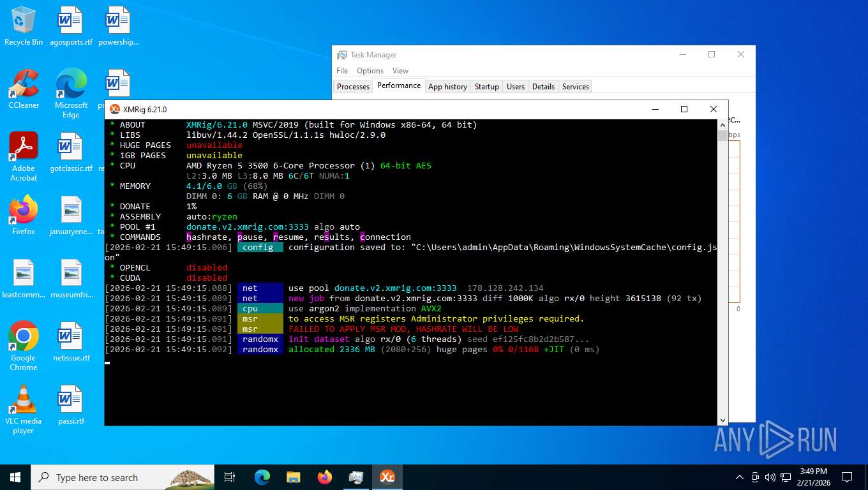Open the Recycle Bin desktop icon

coord(24,26)
